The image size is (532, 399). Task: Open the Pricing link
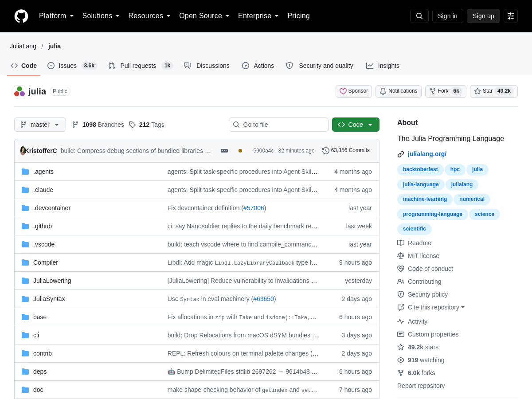(298, 16)
